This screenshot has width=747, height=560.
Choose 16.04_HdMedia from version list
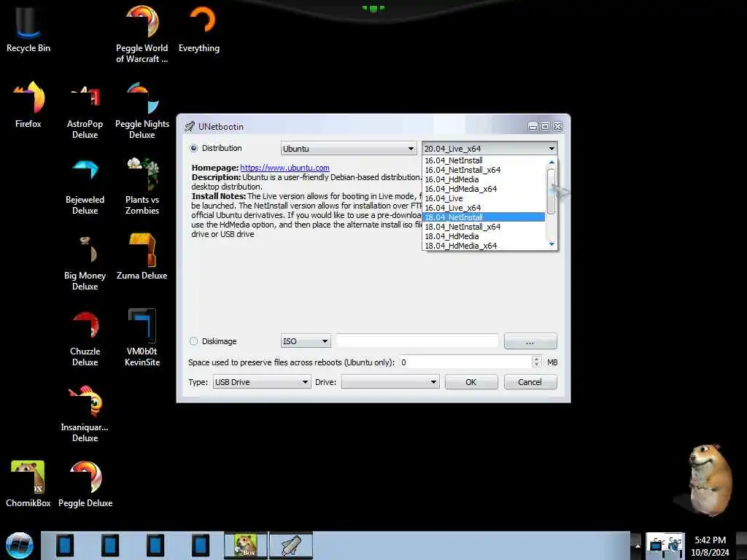[483, 179]
